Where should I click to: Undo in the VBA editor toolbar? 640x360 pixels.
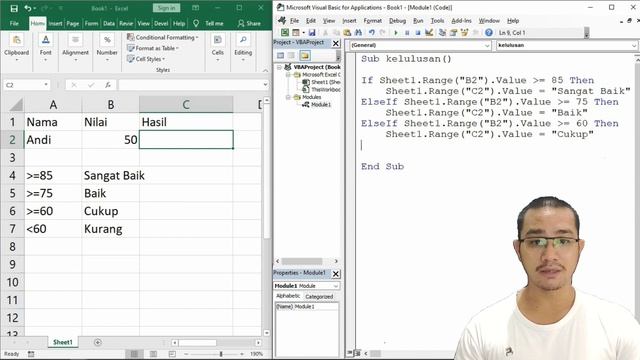pyautogui.click(x=371, y=33)
